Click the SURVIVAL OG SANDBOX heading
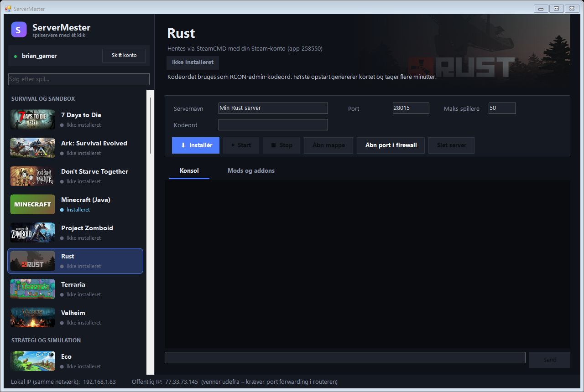 (x=43, y=99)
